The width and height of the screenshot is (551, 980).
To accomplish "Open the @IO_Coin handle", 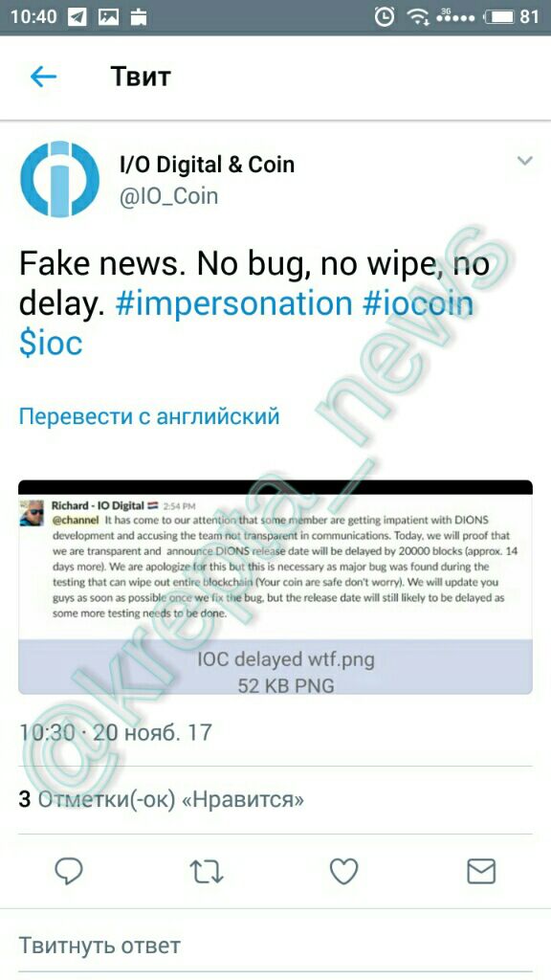I will [x=168, y=196].
